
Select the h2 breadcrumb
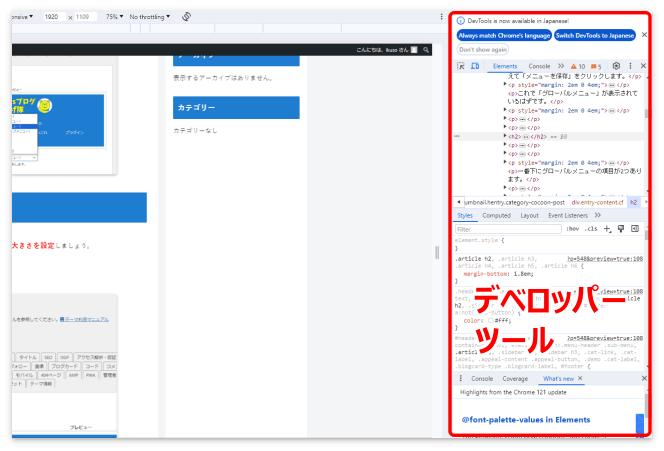[x=634, y=202]
